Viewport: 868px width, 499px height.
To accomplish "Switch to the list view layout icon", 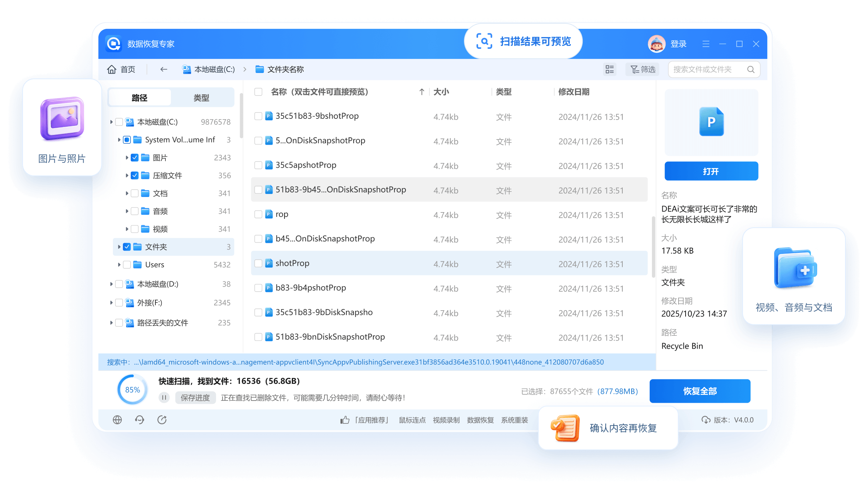I will tap(609, 69).
